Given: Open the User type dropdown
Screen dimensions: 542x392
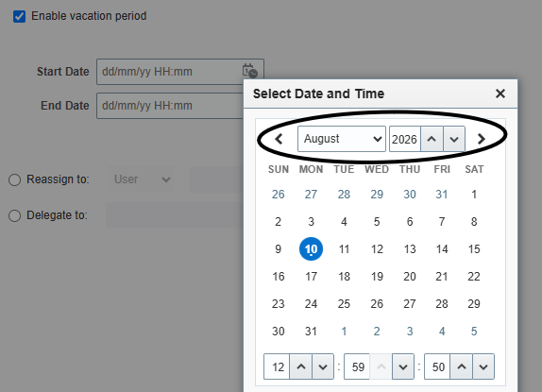Looking at the screenshot, I should pos(142,179).
